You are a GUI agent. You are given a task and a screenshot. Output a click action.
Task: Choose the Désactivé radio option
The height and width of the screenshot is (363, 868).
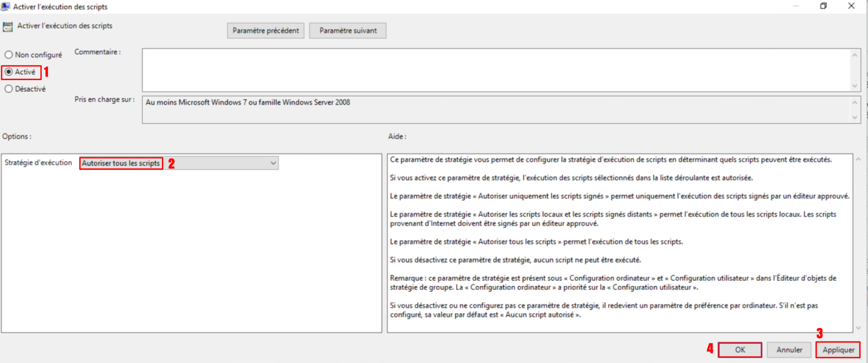tap(9, 89)
